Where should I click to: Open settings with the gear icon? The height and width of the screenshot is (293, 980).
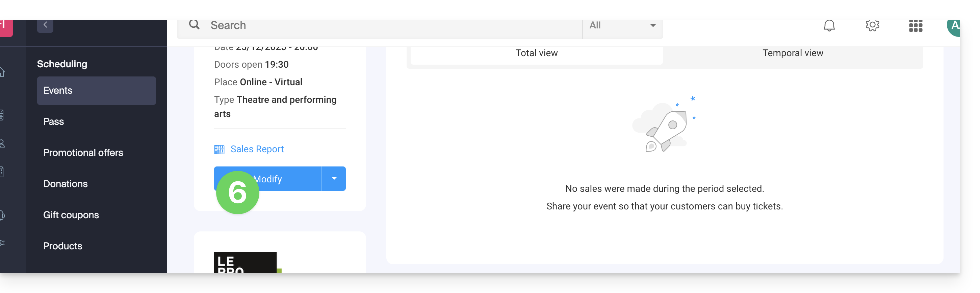tap(872, 26)
